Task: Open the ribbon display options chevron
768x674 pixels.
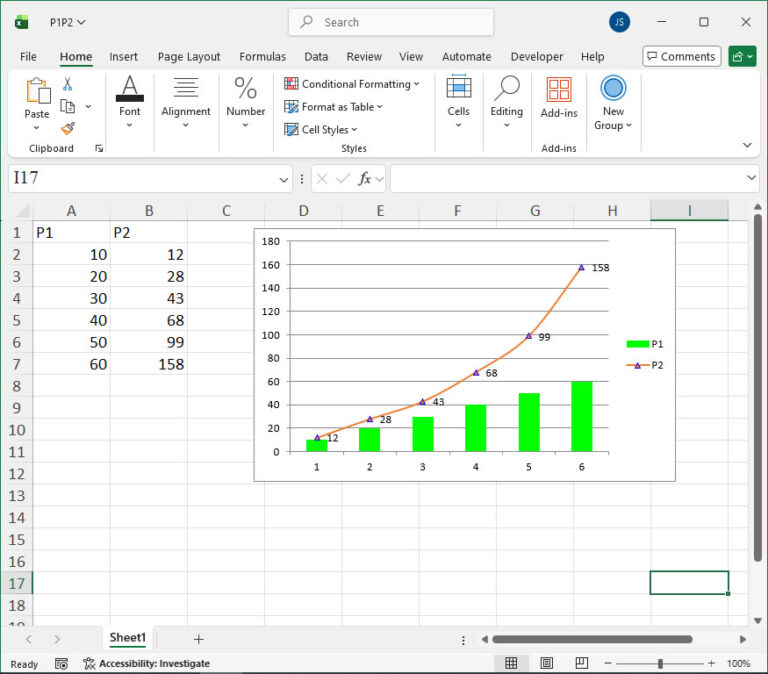Action: [747, 145]
